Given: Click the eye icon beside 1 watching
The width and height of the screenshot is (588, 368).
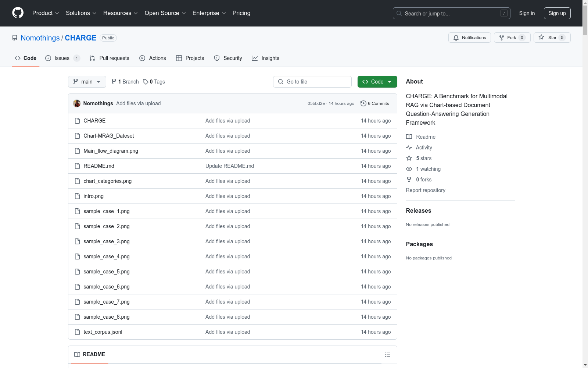Looking at the screenshot, I should 409,169.
